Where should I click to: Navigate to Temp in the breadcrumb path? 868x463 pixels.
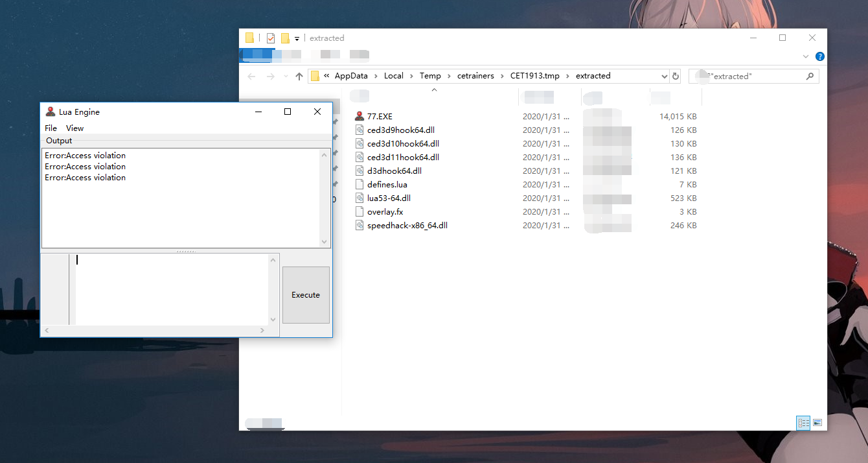click(429, 76)
